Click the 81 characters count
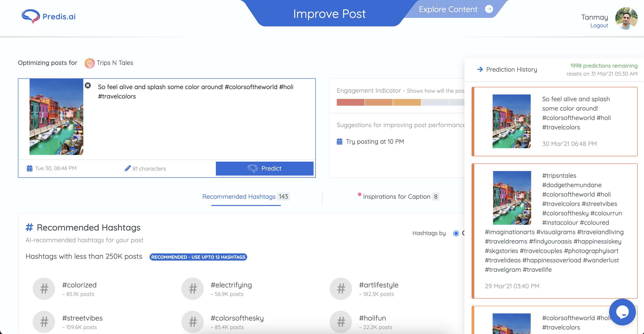This screenshot has width=644, height=334. tap(149, 169)
